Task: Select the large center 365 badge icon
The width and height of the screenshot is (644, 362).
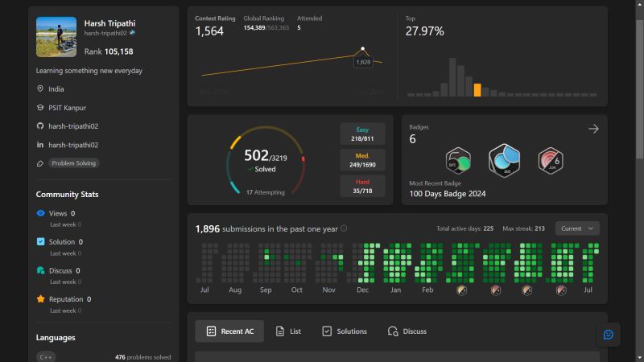Action: pyautogui.click(x=505, y=160)
